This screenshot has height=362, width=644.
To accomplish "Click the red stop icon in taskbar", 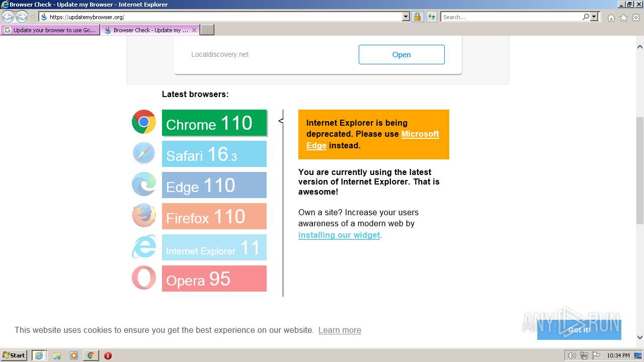I will (108, 355).
